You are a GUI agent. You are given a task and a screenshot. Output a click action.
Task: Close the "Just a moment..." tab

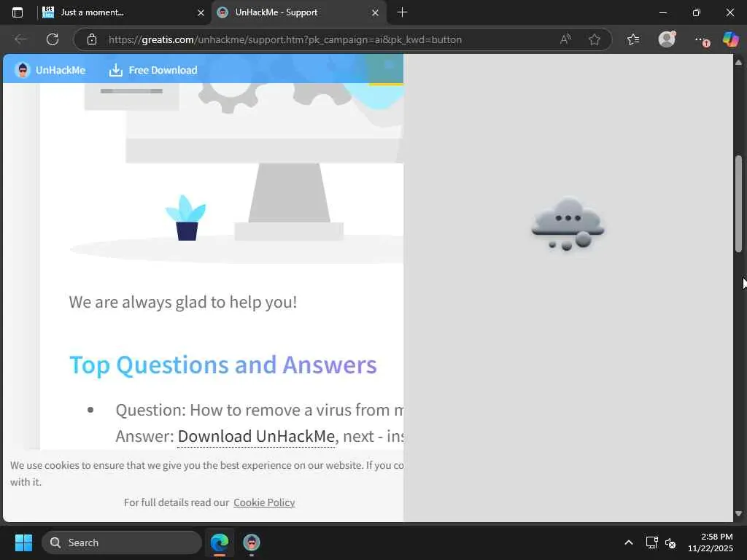coord(201,13)
